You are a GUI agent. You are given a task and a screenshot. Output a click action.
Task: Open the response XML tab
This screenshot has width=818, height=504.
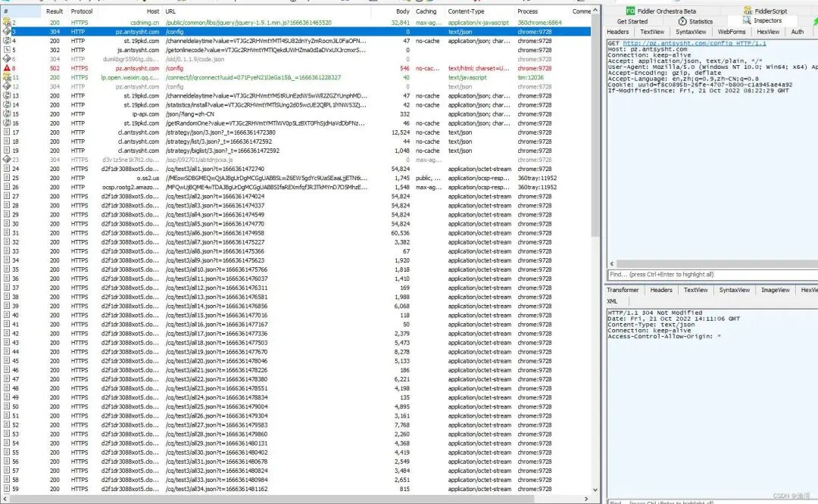tap(612, 301)
